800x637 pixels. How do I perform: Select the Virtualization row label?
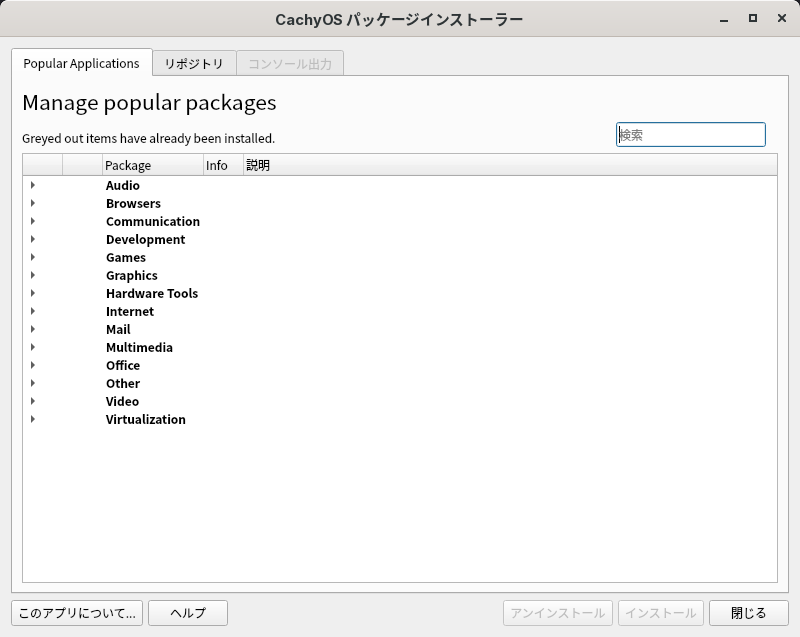click(145, 420)
